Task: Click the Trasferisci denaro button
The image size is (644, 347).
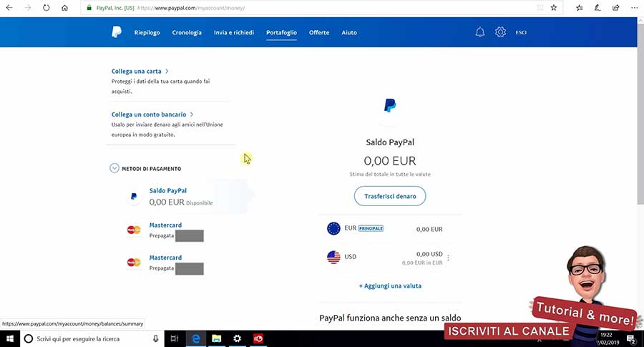Action: point(390,196)
